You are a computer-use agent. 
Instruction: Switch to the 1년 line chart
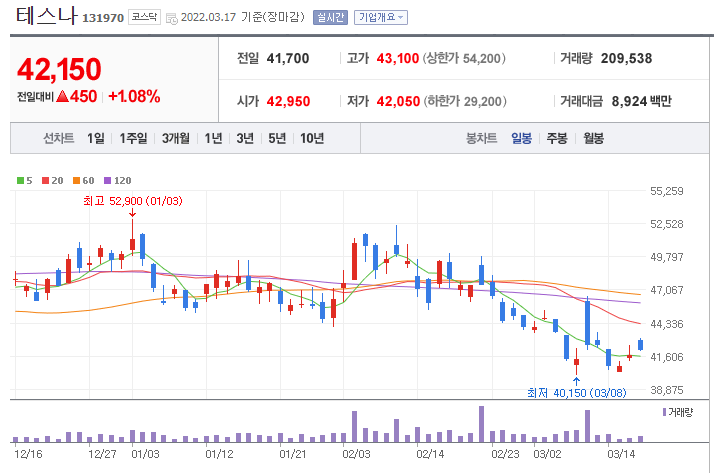coord(213,138)
